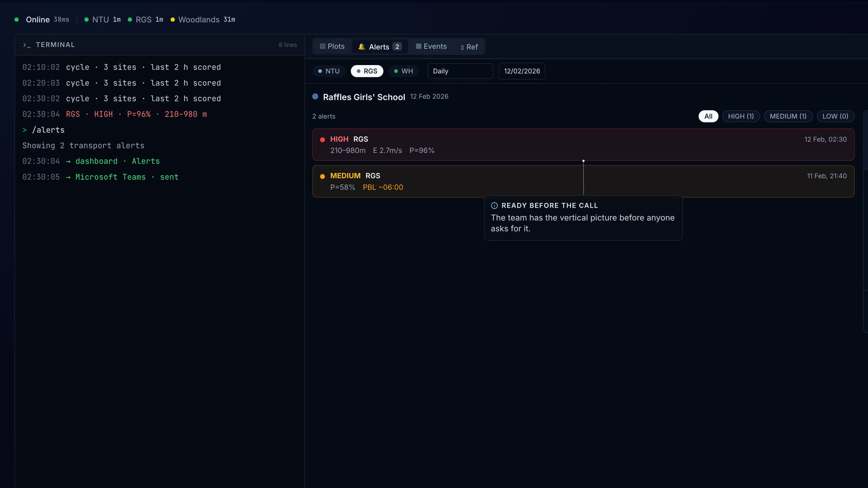Click the Plots tab square icon
Image resolution: width=868 pixels, height=488 pixels.
tap(323, 47)
